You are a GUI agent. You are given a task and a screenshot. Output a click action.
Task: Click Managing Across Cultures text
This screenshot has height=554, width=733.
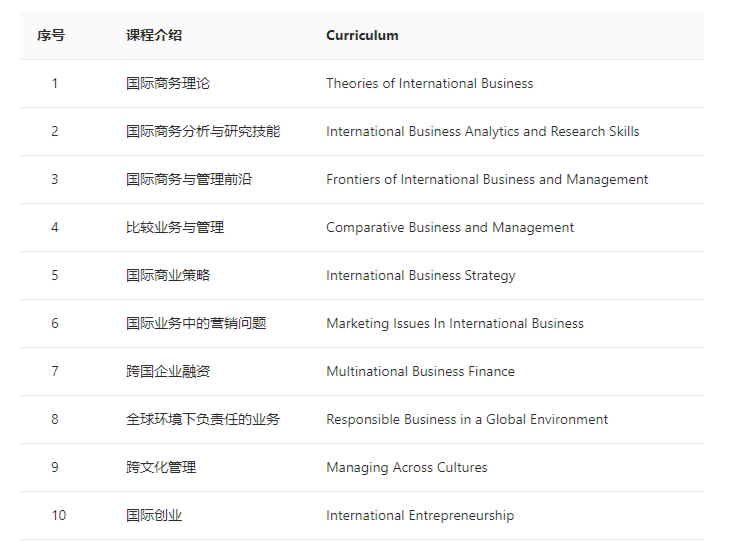coord(406,468)
